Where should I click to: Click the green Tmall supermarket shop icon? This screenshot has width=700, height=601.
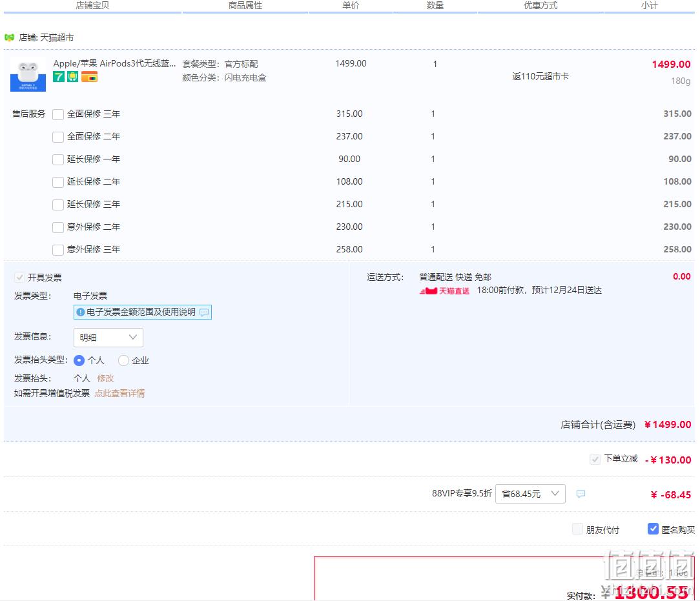click(9, 37)
